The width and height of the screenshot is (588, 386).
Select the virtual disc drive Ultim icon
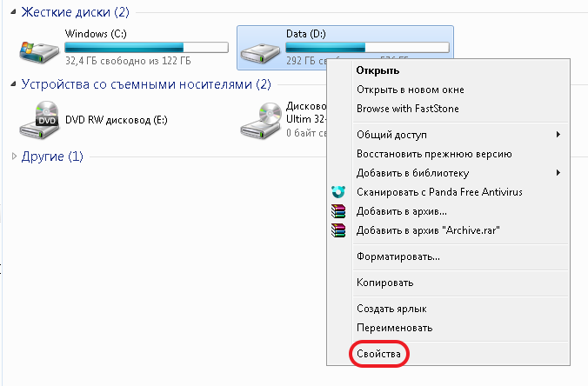click(x=261, y=120)
